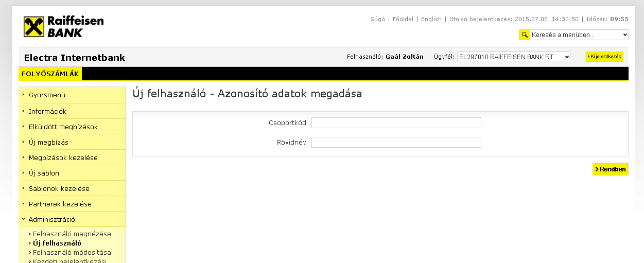The image size is (644, 263).
Task: Expand the Új sablon menu section
Action: click(72, 173)
